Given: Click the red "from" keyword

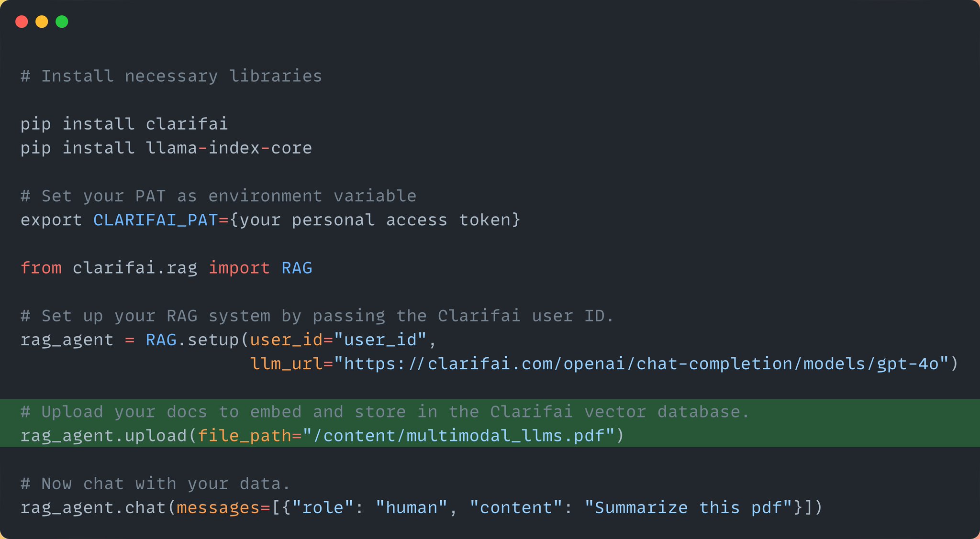Looking at the screenshot, I should pos(41,268).
